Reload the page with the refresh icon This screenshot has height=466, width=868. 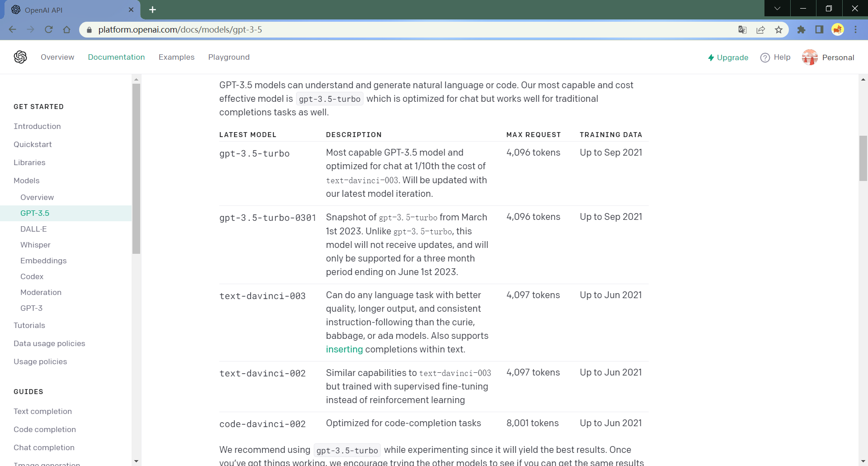click(x=49, y=29)
